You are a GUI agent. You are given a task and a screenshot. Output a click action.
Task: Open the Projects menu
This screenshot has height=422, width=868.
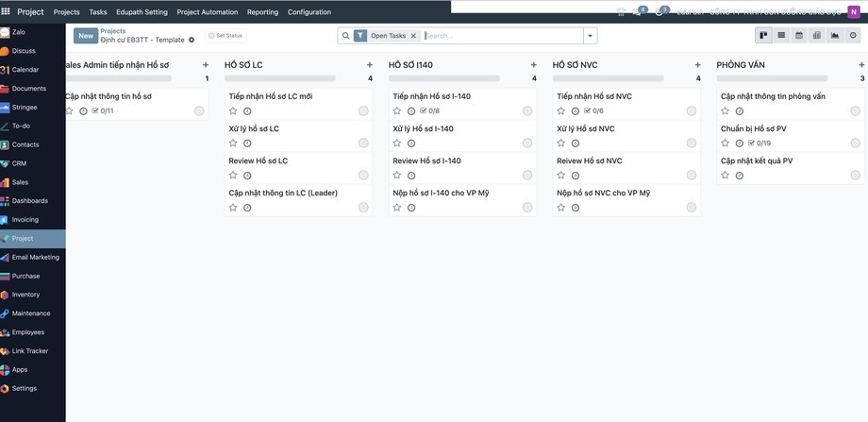pyautogui.click(x=66, y=11)
